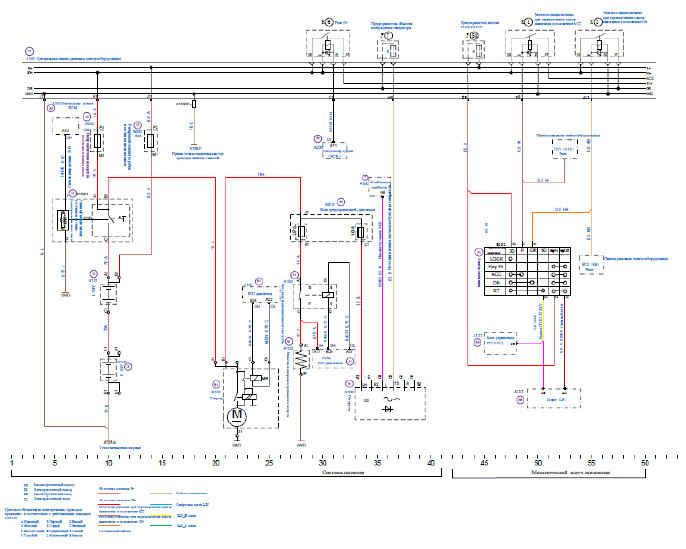
Task: Click the resistor symbol below the bus lines
Action: coord(194,102)
